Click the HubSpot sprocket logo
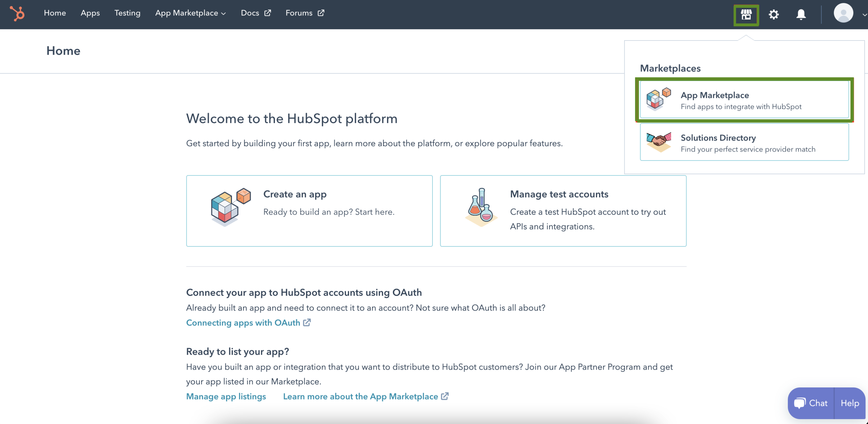Image resolution: width=868 pixels, height=424 pixels. click(x=17, y=14)
